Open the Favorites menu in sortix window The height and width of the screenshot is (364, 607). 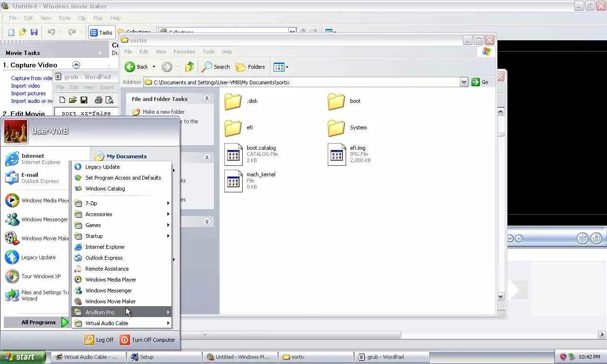[x=184, y=52]
